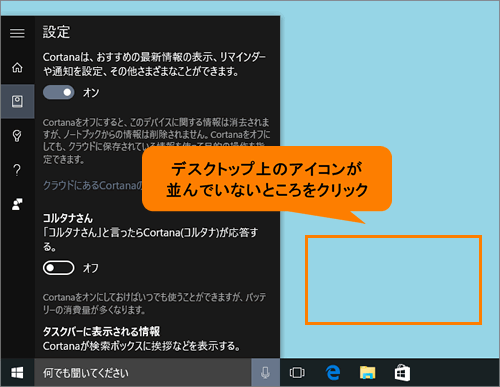The image size is (500, 387).
Task: Click the オフ label beside the switch
Action: coord(91,268)
